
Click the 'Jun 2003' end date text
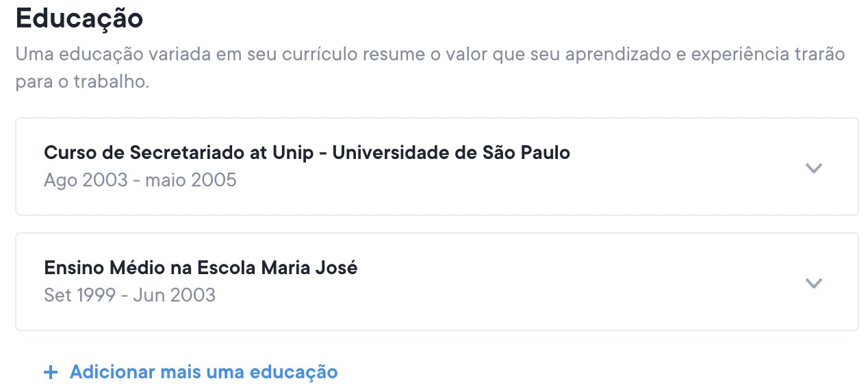[x=174, y=295]
